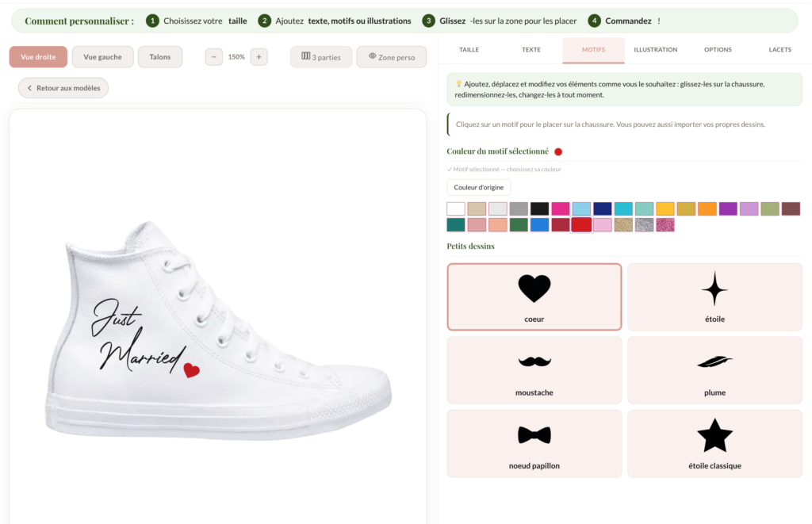Open the ILLUSTRATION tab
The image size is (812, 524).
[656, 50]
